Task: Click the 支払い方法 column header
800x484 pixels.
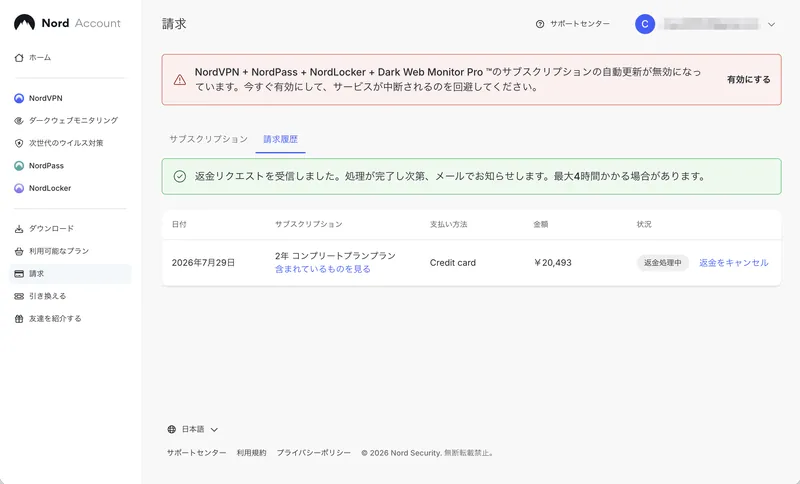Action: pos(448,224)
